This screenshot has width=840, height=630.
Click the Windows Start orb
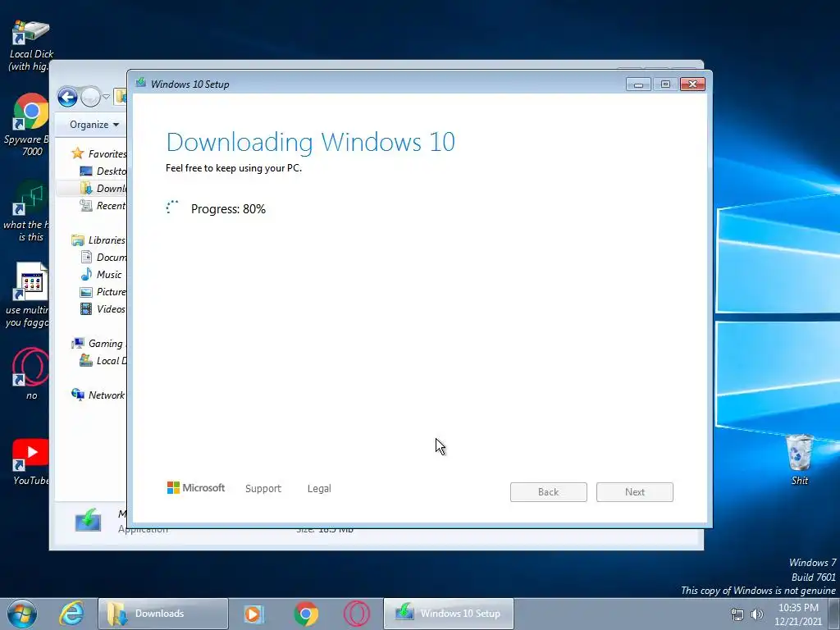(22, 614)
